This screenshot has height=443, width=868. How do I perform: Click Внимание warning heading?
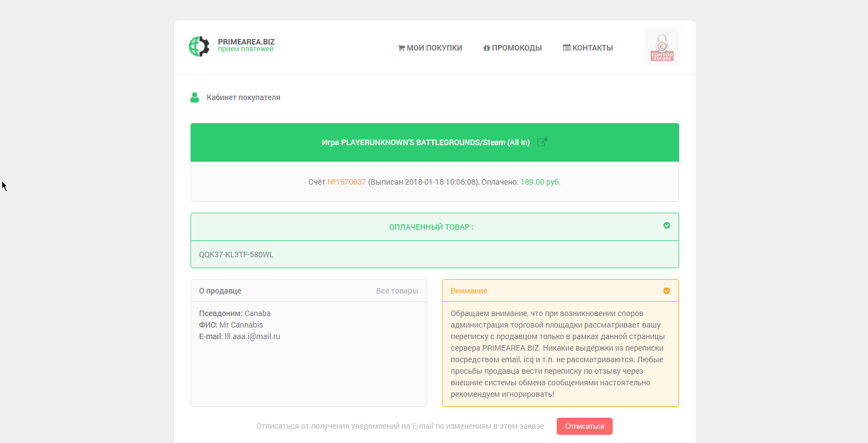tap(469, 291)
